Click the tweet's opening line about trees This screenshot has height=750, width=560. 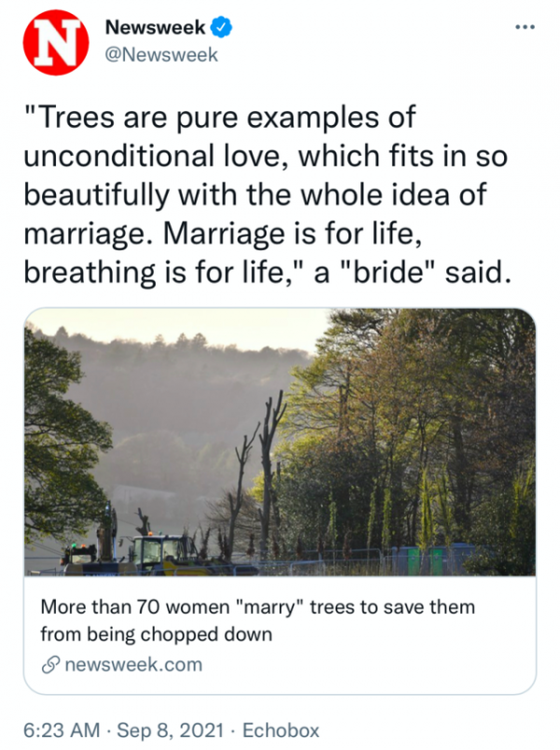(x=220, y=117)
